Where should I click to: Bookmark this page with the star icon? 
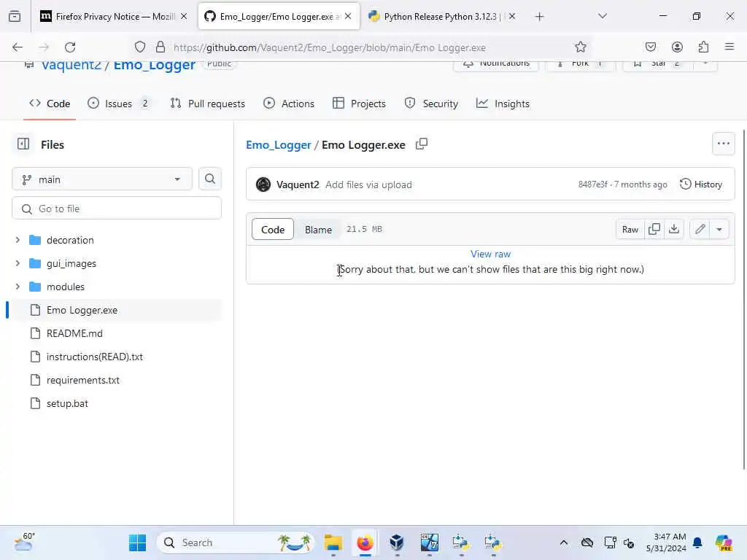point(580,47)
